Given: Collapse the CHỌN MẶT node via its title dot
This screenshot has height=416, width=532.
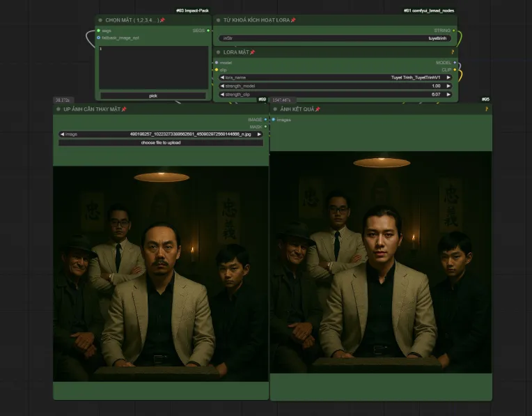Looking at the screenshot, I should pyautogui.click(x=100, y=20).
